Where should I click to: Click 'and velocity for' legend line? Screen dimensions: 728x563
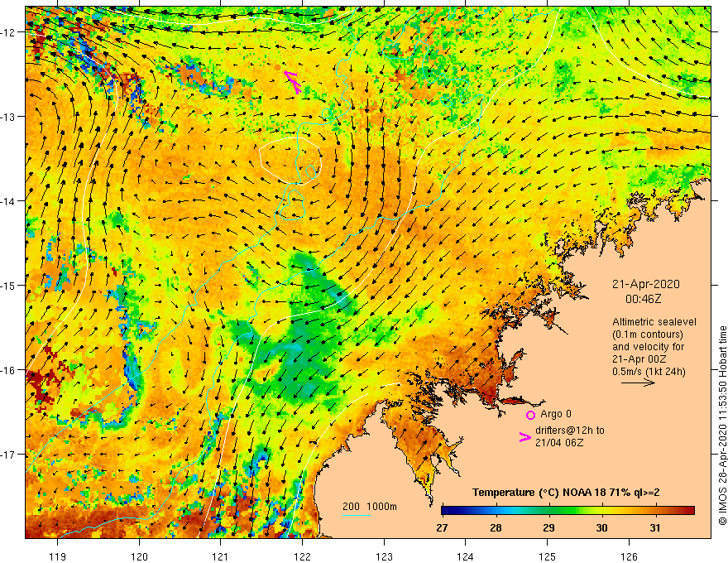click(x=648, y=347)
